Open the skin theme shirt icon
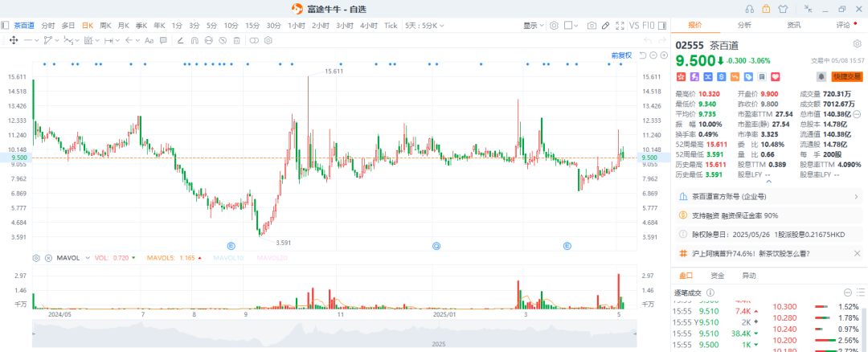 [782, 9]
